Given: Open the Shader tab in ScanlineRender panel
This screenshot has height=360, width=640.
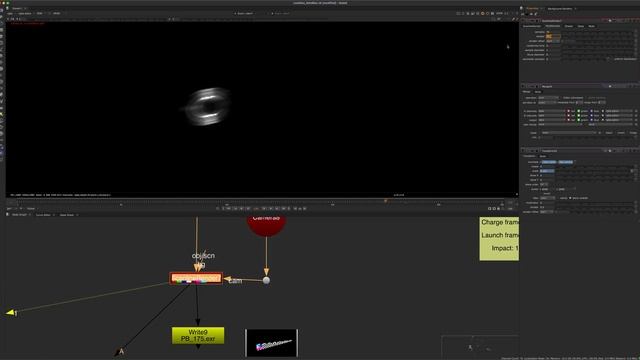Looking at the screenshot, I should tap(569, 26).
